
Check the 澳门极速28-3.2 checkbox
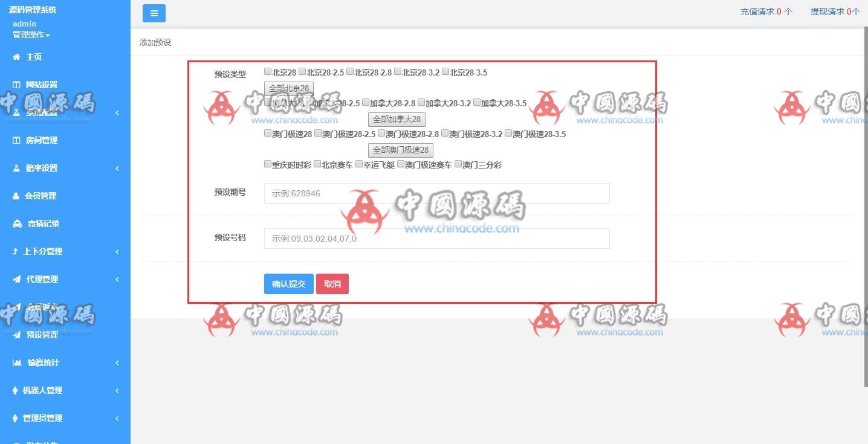coord(445,133)
